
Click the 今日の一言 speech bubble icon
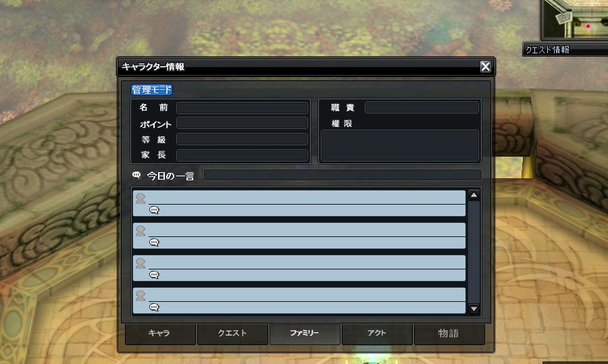point(136,175)
